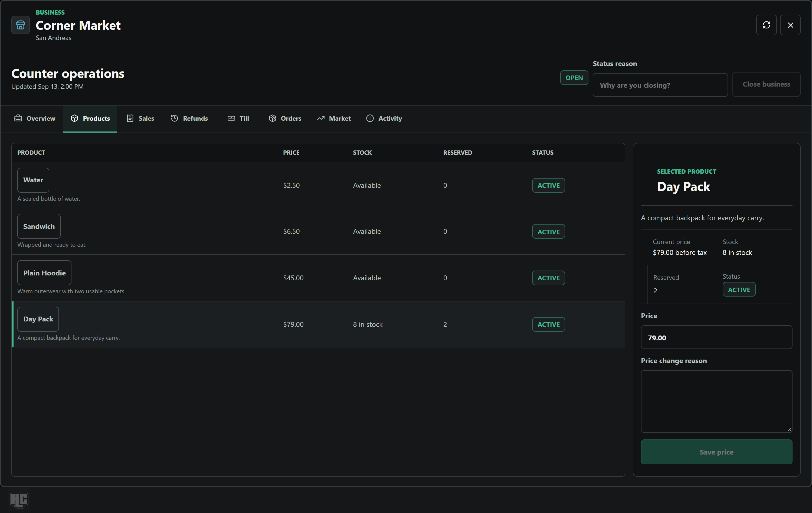
Task: Click the Price change reason textarea
Action: click(x=716, y=402)
